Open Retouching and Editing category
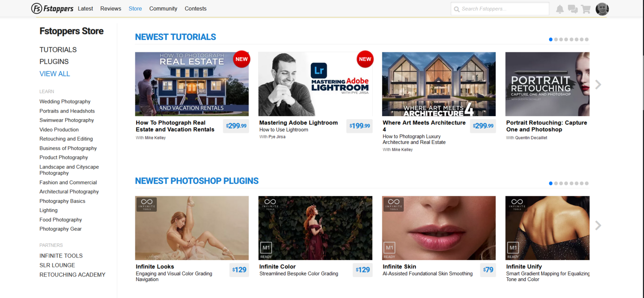The width and height of the screenshot is (644, 298). coord(66,139)
